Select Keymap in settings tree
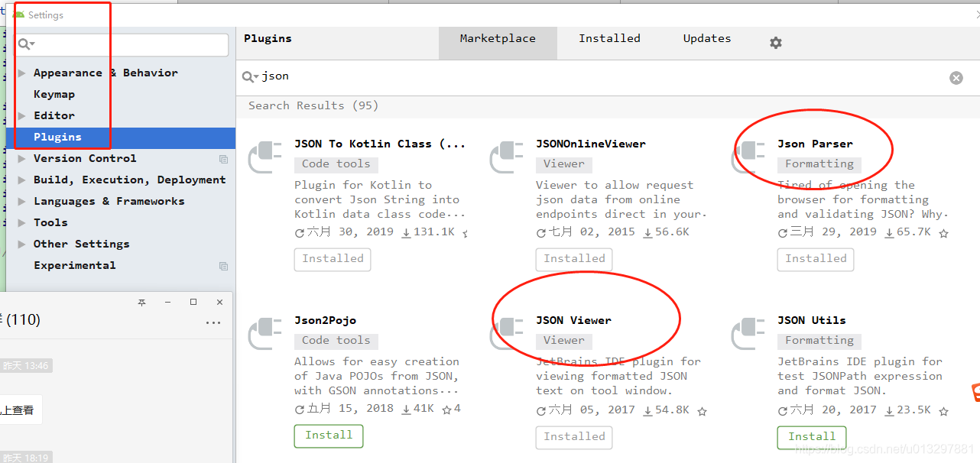980x463 pixels. pyautogui.click(x=54, y=95)
